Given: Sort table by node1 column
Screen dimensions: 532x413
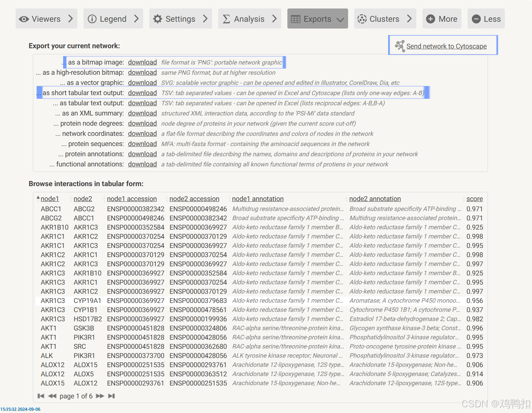Looking at the screenshot, I should coord(50,199).
